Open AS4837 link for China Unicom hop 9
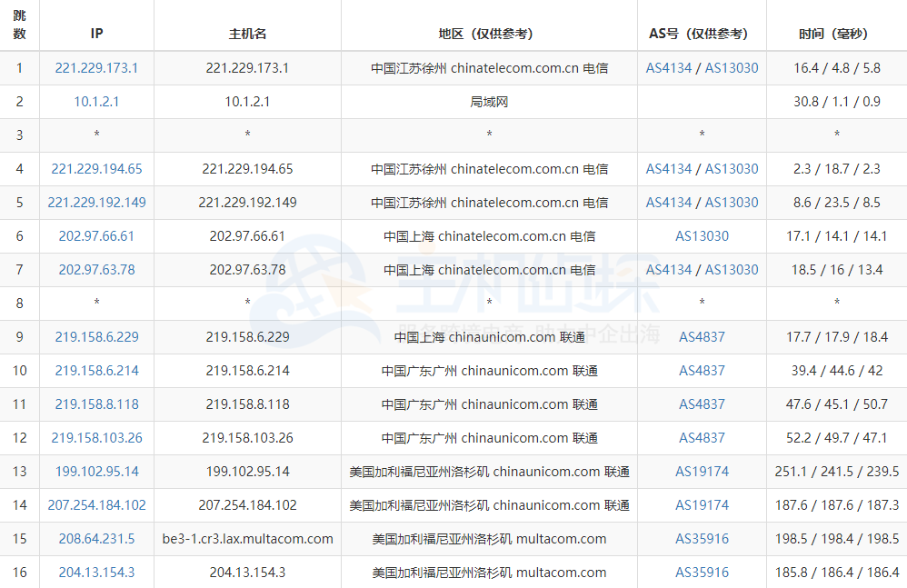Viewport: 907px width, 588px height. [701, 336]
